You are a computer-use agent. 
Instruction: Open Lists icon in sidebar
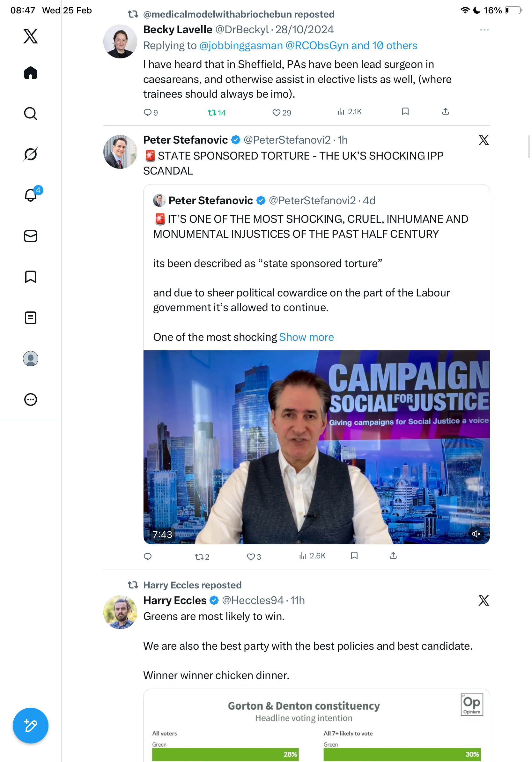coord(31,317)
